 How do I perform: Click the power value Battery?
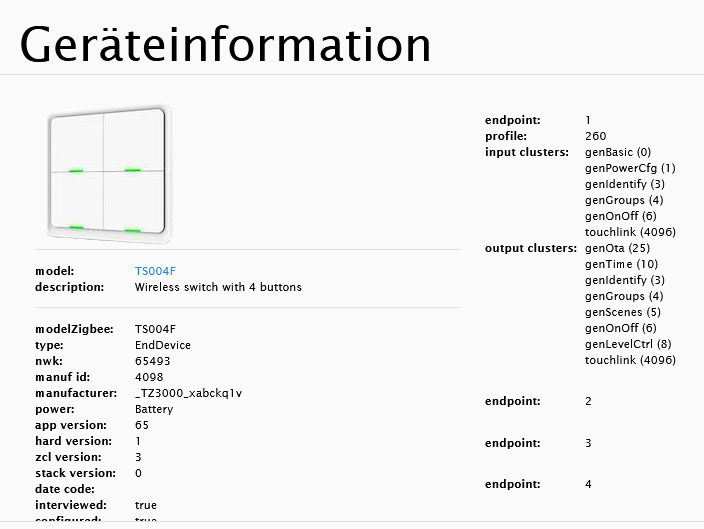[x=154, y=409]
